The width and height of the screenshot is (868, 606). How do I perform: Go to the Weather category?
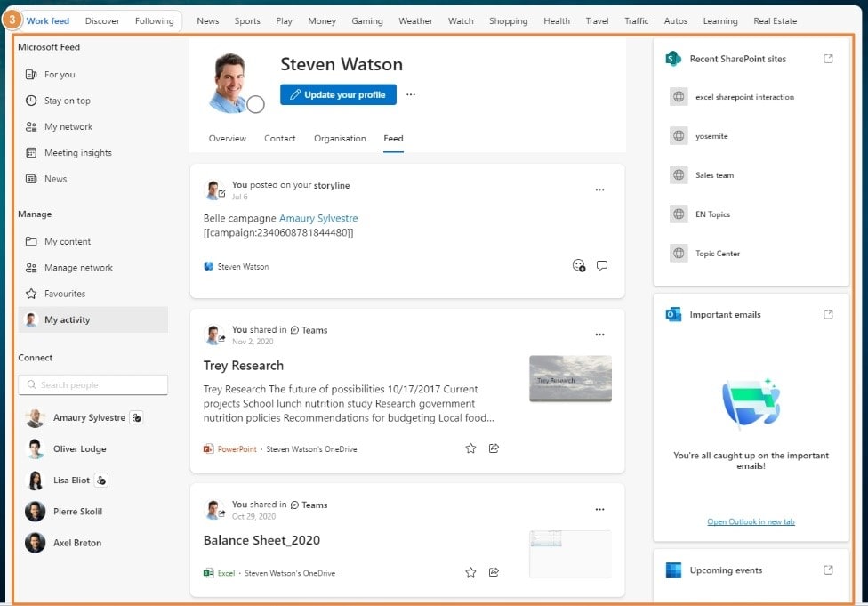pos(415,21)
